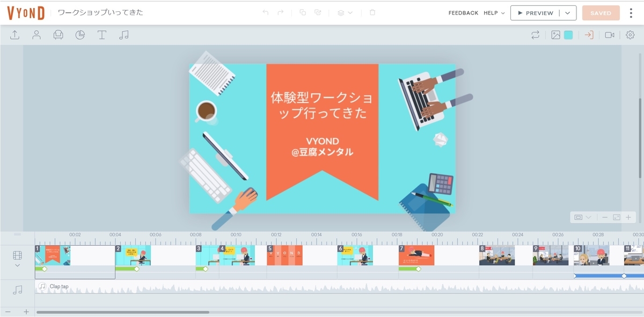The height and width of the screenshot is (317, 644).
Task: Zoom in the stage with plus
Action: pyautogui.click(x=628, y=217)
